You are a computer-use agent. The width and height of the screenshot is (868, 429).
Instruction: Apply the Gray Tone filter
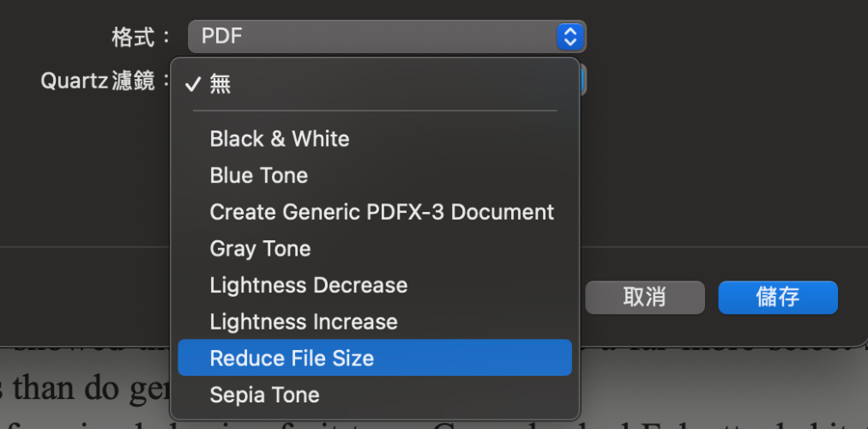click(260, 249)
